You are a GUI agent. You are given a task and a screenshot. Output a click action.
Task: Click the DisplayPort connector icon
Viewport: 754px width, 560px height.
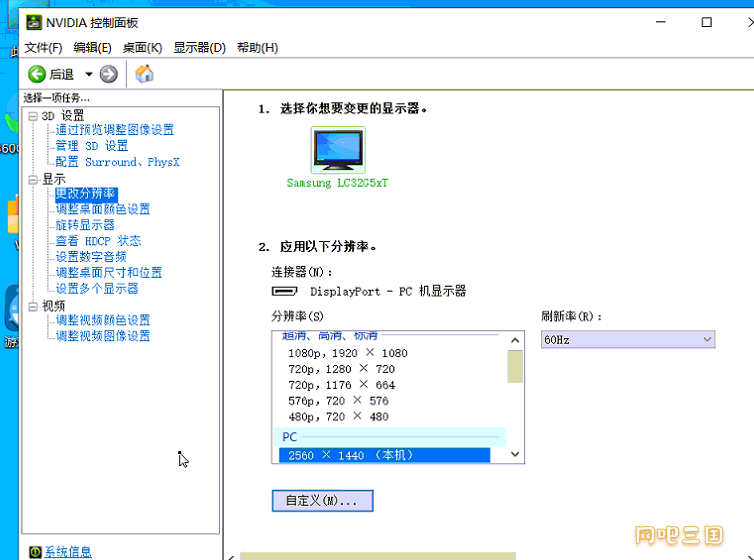point(285,291)
